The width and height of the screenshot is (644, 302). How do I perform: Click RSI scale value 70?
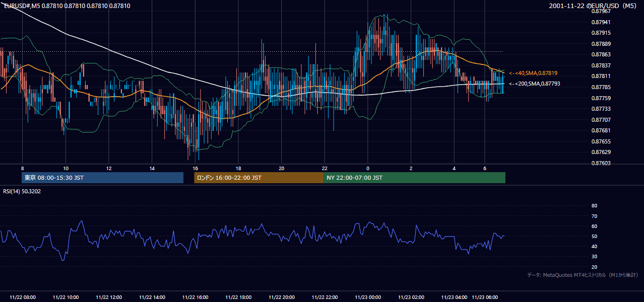(594, 216)
